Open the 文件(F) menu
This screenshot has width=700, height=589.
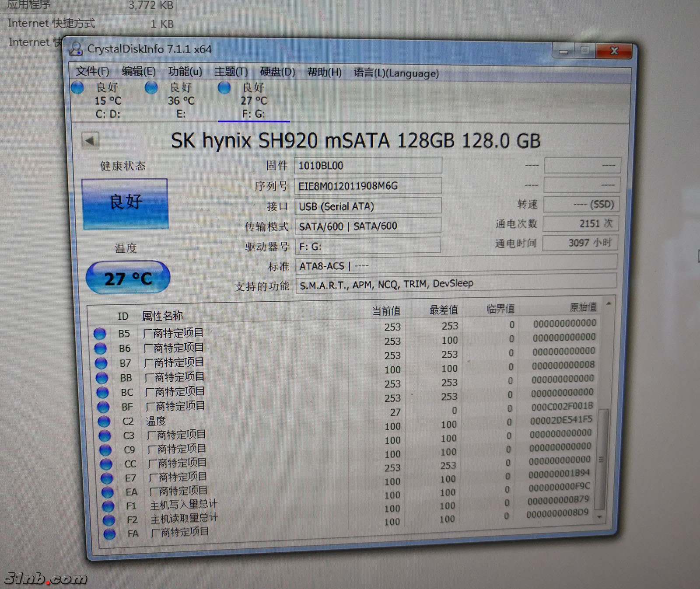[92, 71]
